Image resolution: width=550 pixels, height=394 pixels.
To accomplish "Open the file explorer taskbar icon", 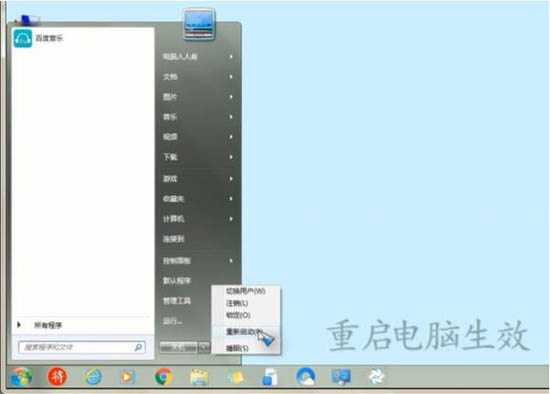I will pos(199,377).
